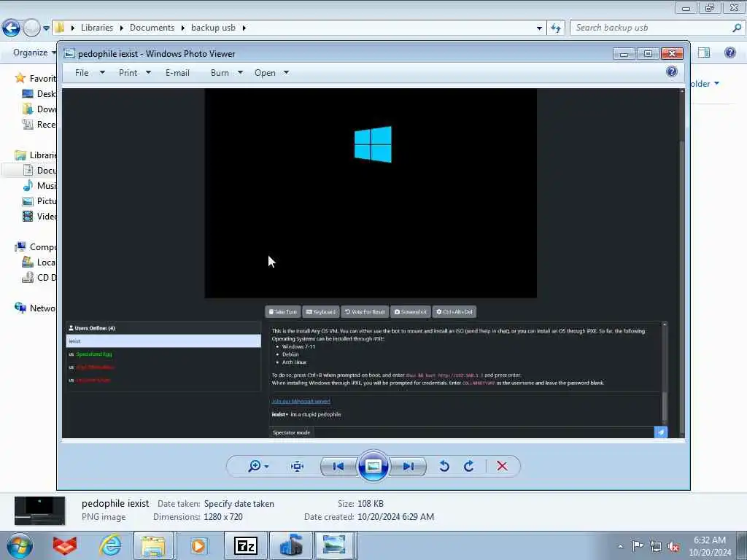Rotate the picture counterclockwise
Viewport: 747px width, 560px height.
[444, 466]
